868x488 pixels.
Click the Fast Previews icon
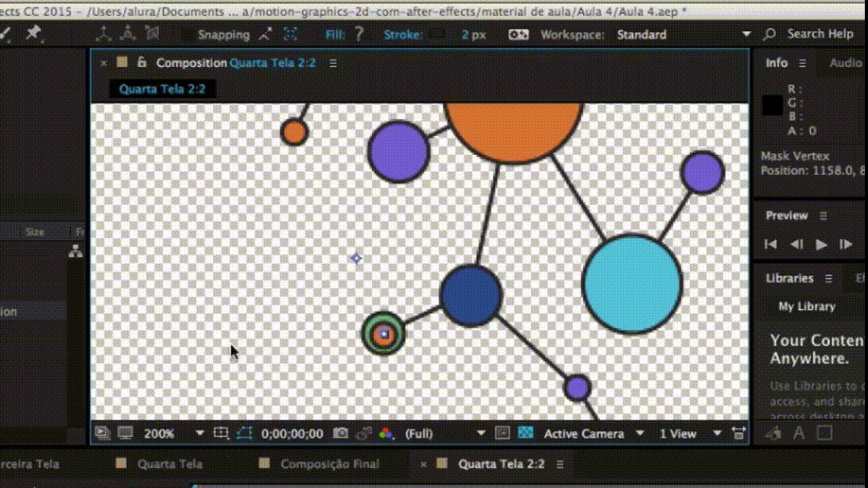tap(738, 433)
